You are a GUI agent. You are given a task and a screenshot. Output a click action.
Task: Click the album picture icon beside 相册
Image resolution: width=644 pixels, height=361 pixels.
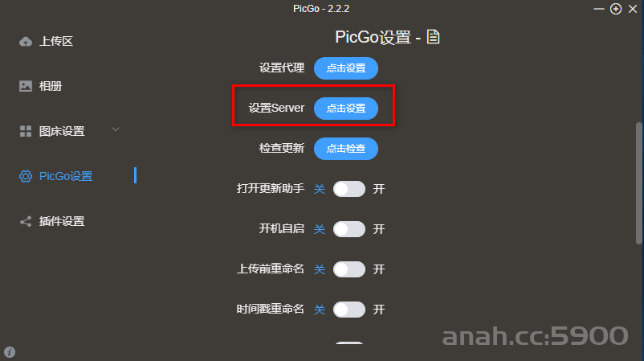(x=26, y=86)
